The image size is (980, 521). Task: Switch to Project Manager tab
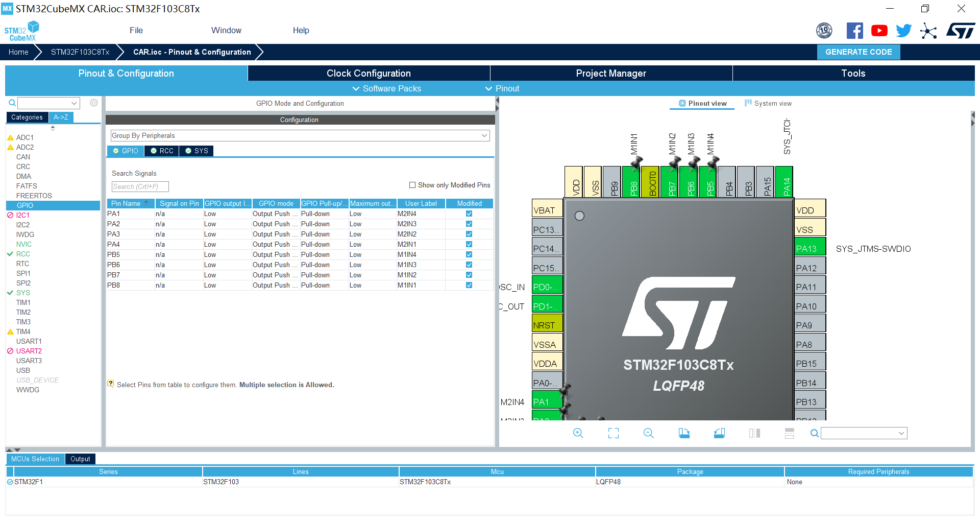[611, 73]
